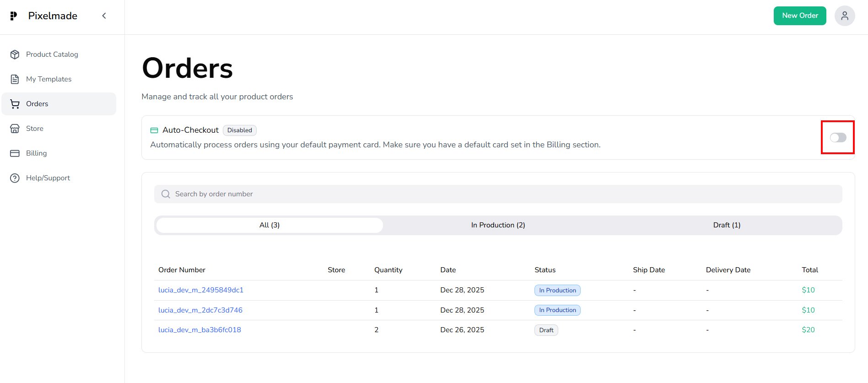Click the Pixelmade logo icon
The height and width of the screenshot is (383, 868).
[14, 16]
